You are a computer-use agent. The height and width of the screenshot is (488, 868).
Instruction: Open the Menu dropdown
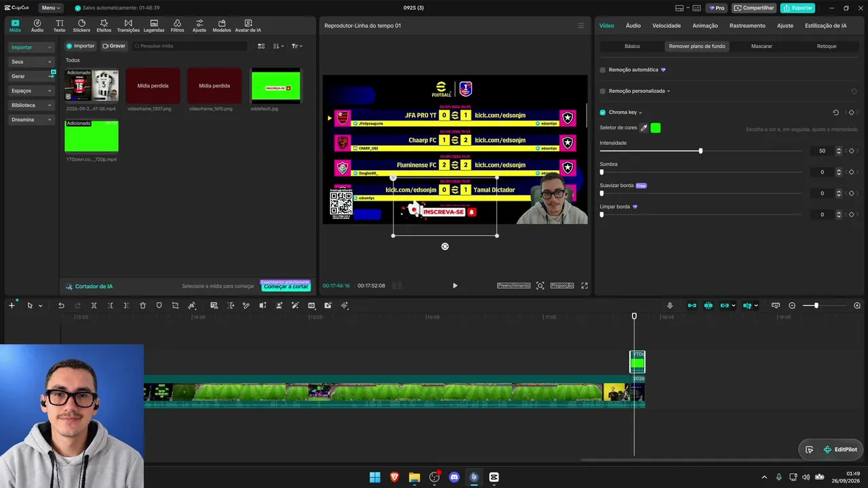(50, 8)
